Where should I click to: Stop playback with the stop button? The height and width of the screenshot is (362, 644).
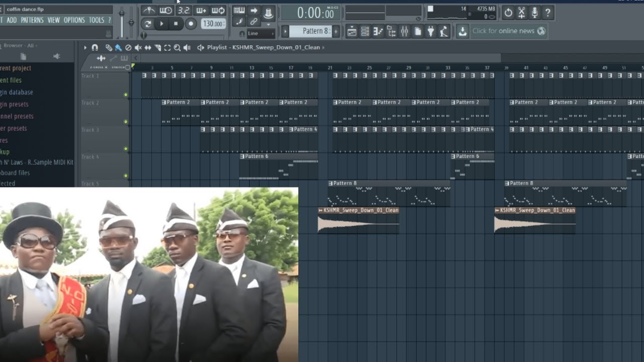tap(176, 24)
